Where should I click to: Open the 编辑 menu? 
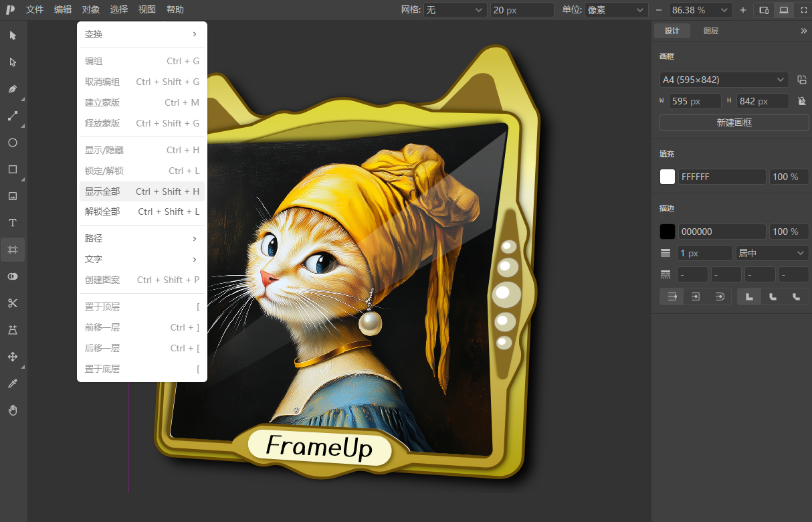pos(63,10)
